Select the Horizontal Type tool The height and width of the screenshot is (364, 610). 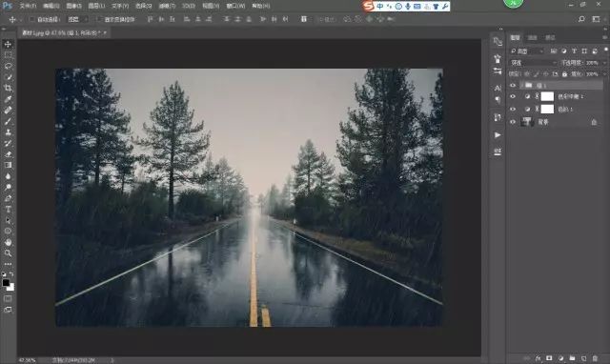pyautogui.click(x=8, y=210)
